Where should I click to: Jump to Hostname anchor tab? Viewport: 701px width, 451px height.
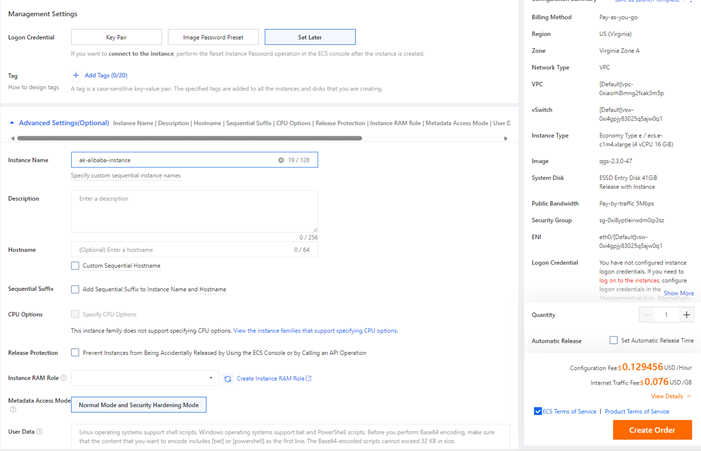point(207,123)
